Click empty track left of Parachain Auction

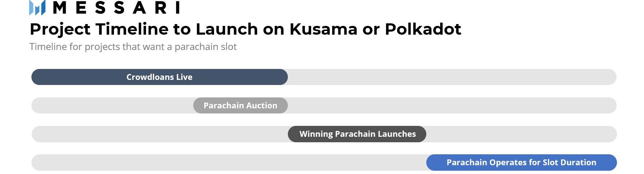click(x=111, y=105)
